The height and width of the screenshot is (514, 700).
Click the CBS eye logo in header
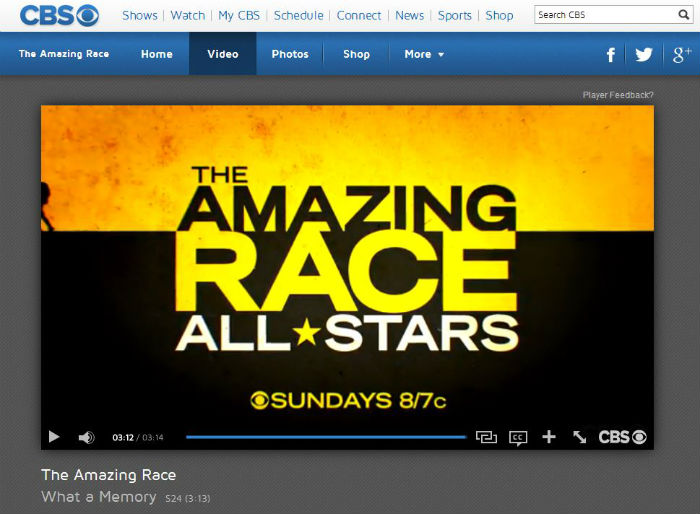coord(59,15)
